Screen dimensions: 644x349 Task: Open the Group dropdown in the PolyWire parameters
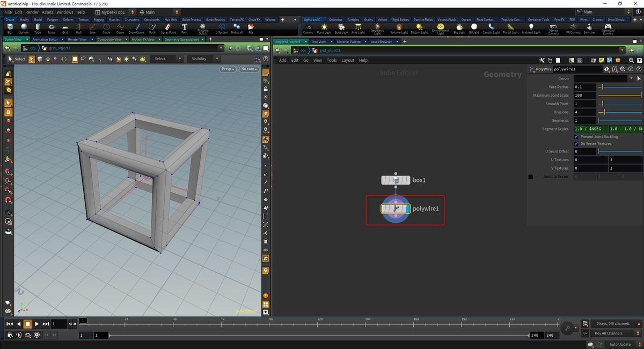(631, 78)
